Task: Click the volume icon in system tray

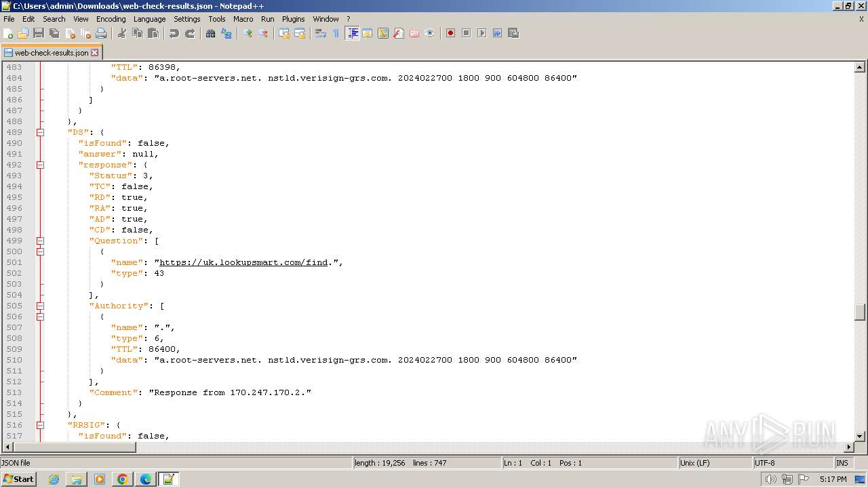Action: coord(770,479)
